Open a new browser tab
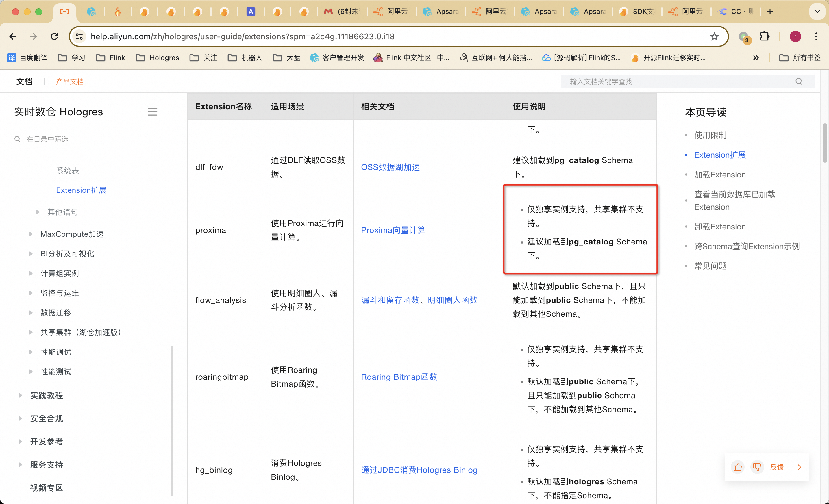This screenshot has height=504, width=829. point(770,12)
